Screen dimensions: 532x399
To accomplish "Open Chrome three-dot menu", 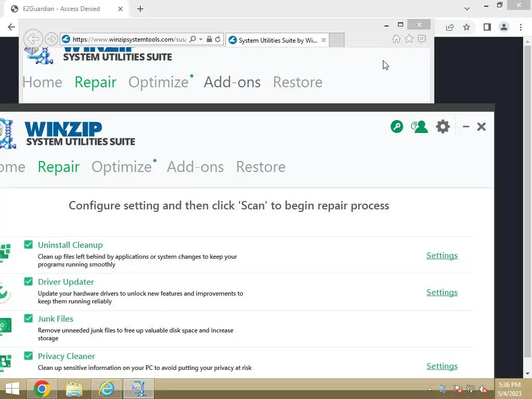I will click(x=521, y=27).
